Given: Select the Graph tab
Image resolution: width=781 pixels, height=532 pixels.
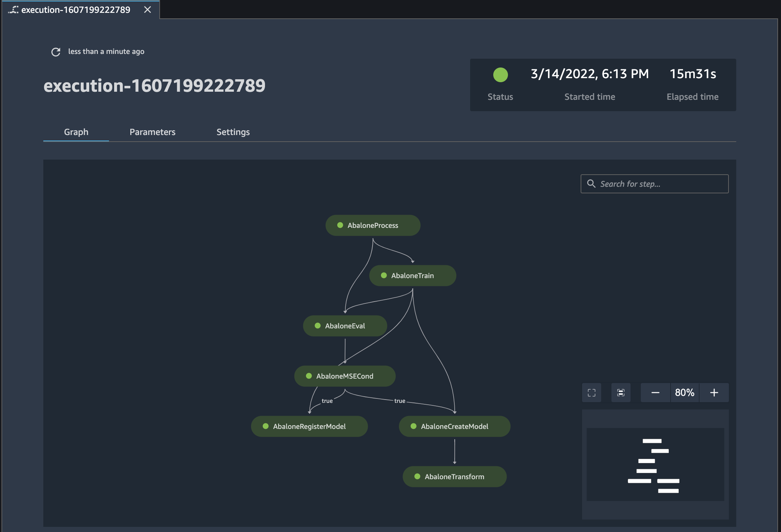Looking at the screenshot, I should point(76,132).
